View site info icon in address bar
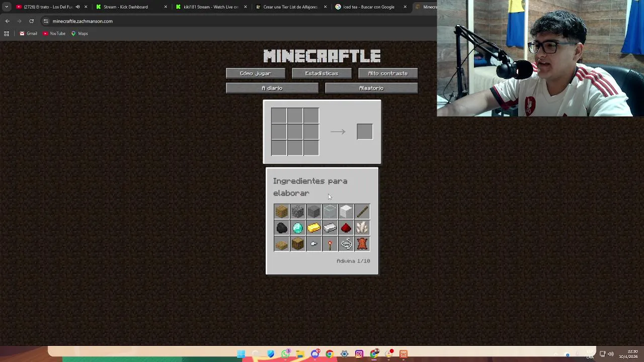The height and width of the screenshot is (362, 644). tap(46, 21)
